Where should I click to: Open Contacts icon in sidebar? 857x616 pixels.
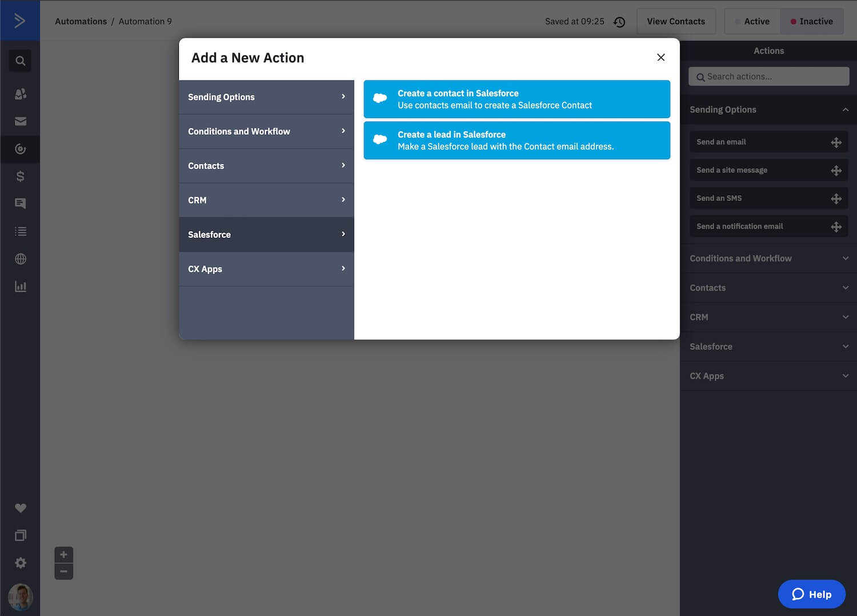(20, 94)
